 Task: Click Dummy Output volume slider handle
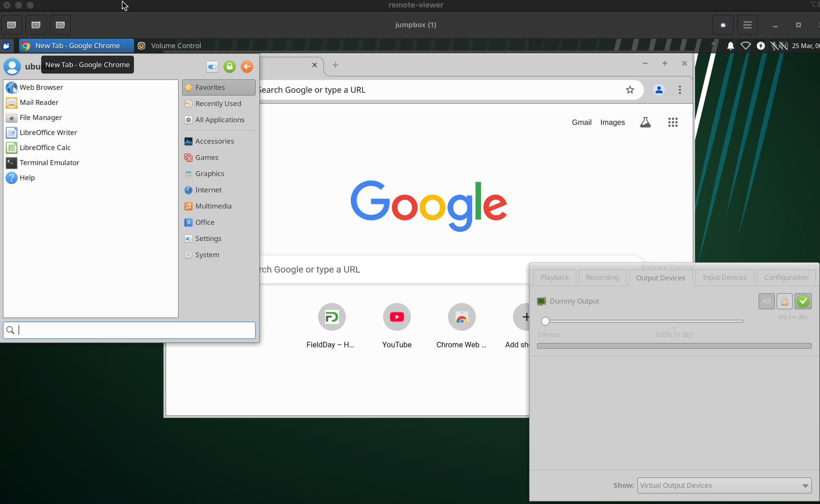tap(545, 321)
